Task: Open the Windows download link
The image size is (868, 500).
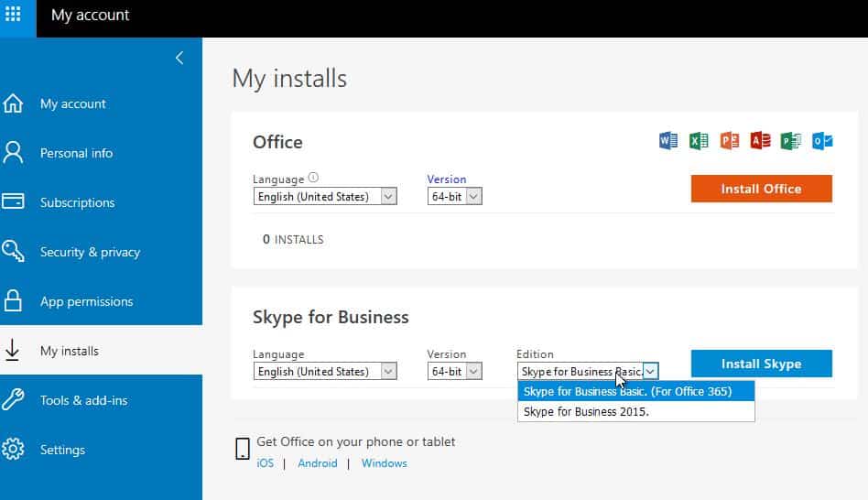Action: (385, 462)
